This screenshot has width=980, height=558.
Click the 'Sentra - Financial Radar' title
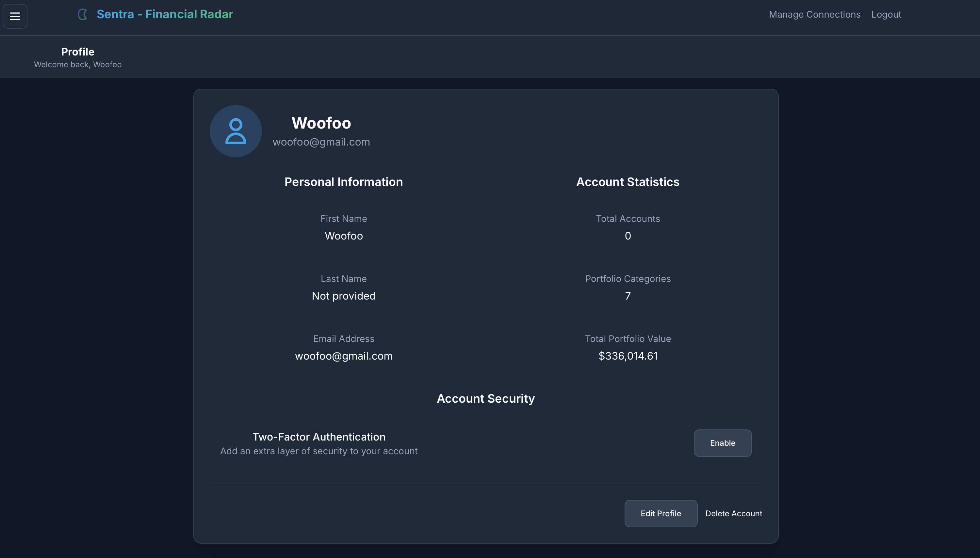(165, 14)
